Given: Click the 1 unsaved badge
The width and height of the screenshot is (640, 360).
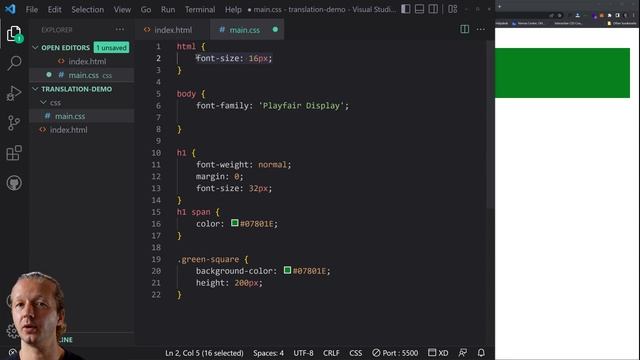Looking at the screenshot, I should 111,47.
